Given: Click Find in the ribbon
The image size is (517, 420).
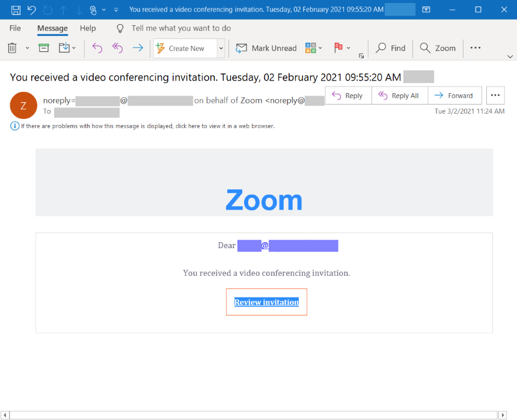Looking at the screenshot, I should (x=391, y=48).
